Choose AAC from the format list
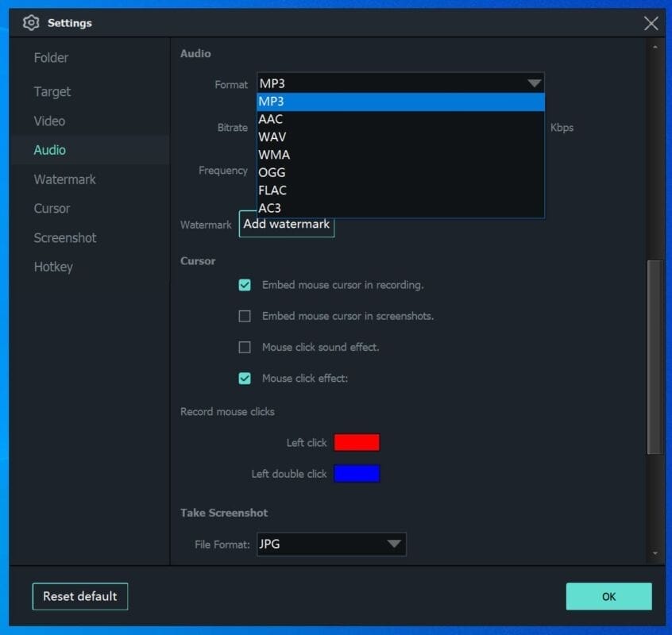The height and width of the screenshot is (635, 672). [x=271, y=119]
